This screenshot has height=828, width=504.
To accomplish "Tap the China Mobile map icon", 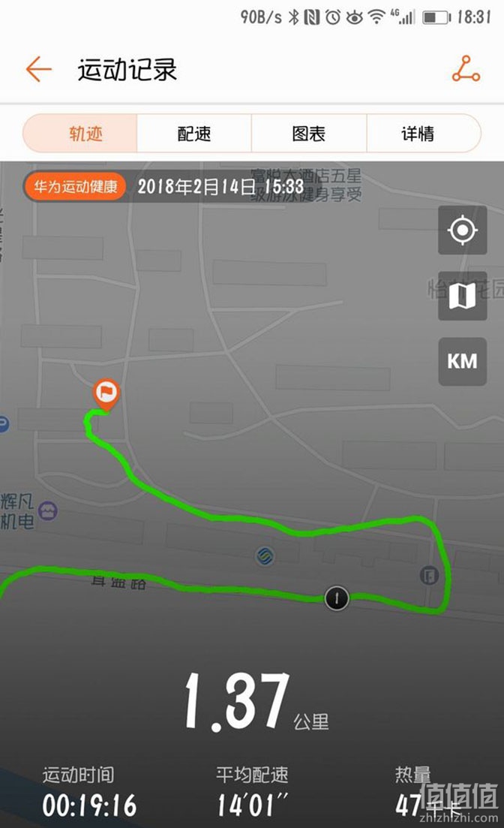I will coord(265,556).
